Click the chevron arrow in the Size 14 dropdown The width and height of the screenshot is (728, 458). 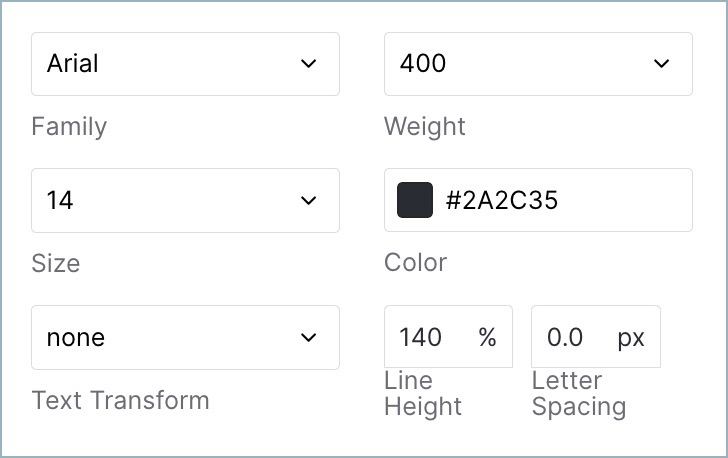pyautogui.click(x=309, y=201)
